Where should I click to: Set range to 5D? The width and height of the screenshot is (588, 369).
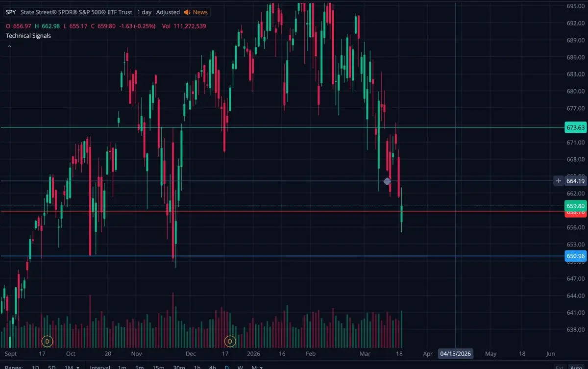[x=51, y=367]
